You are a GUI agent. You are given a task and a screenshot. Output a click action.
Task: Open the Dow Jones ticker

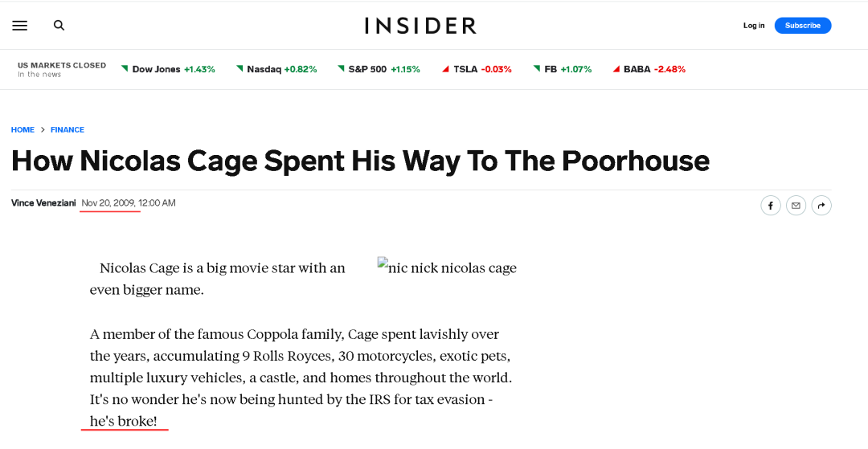pyautogui.click(x=168, y=69)
